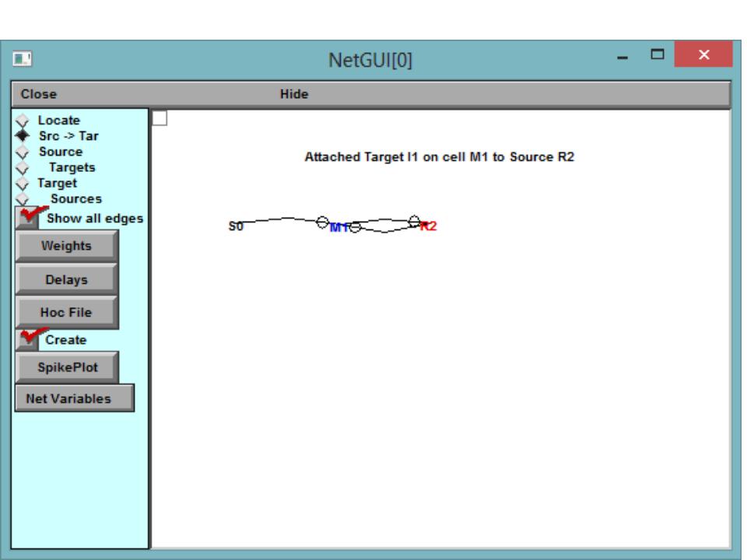This screenshot has height=560, width=747.
Task: Click the NetGUI window system icon
Action: pos(22,58)
